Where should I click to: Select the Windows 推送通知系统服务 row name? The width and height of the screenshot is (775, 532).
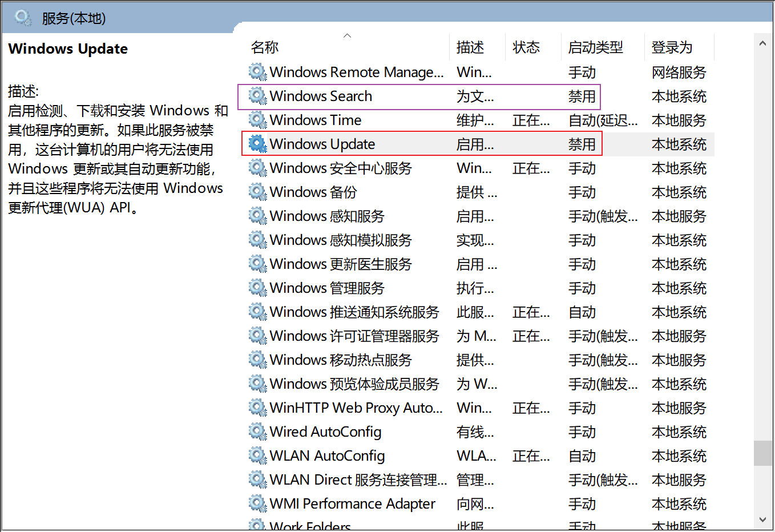(354, 312)
